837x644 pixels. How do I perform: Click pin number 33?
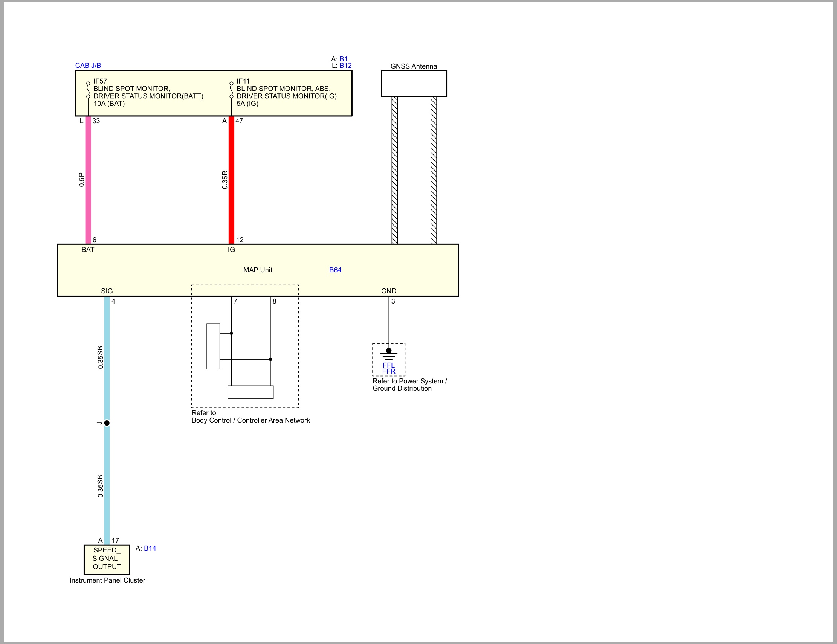[x=96, y=121]
